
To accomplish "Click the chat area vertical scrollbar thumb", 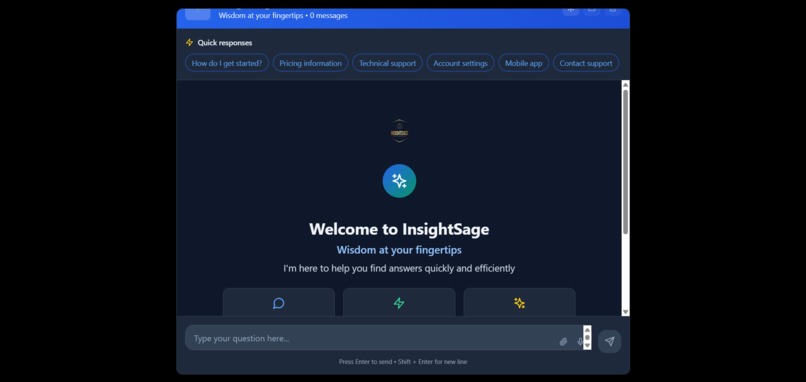I will tap(626, 162).
